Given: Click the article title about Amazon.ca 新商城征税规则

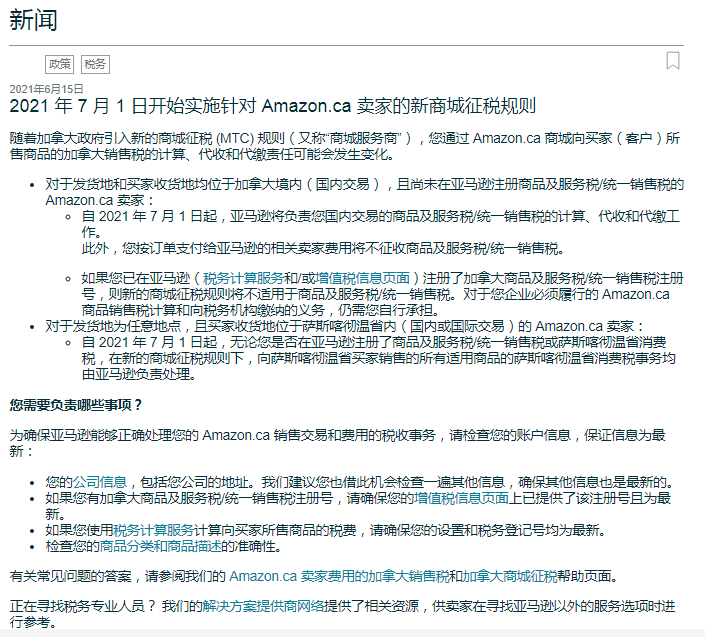Looking at the screenshot, I should point(272,106).
